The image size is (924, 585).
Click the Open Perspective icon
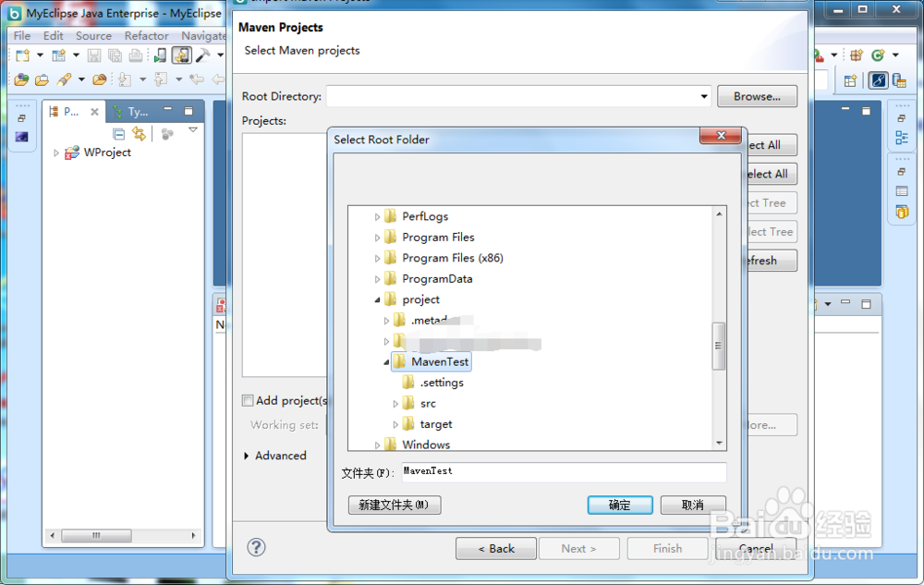pyautogui.click(x=850, y=80)
